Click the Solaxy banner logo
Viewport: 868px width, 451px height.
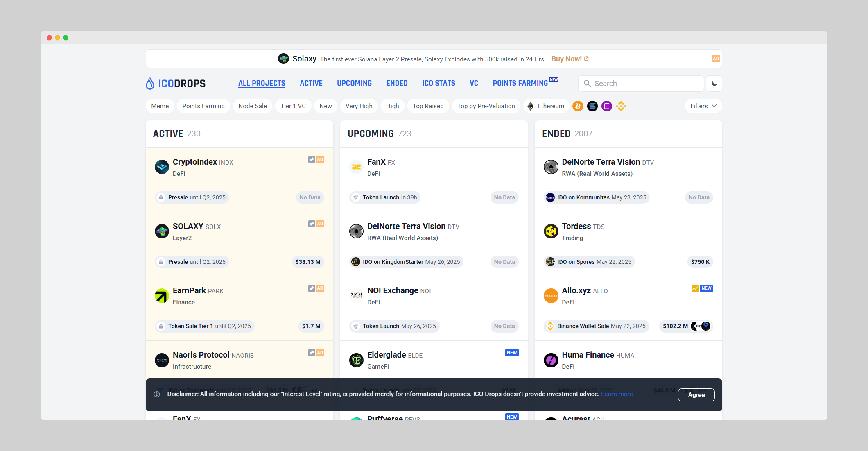pos(283,59)
